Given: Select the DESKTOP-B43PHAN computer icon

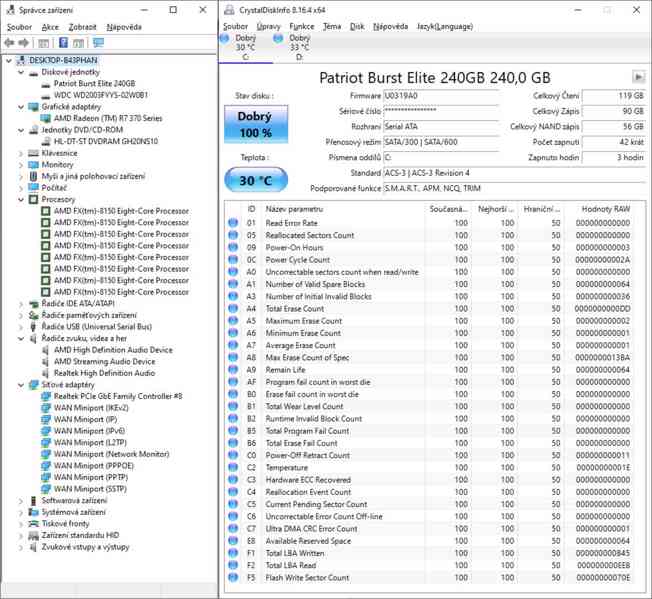Looking at the screenshot, I should pos(20,60).
